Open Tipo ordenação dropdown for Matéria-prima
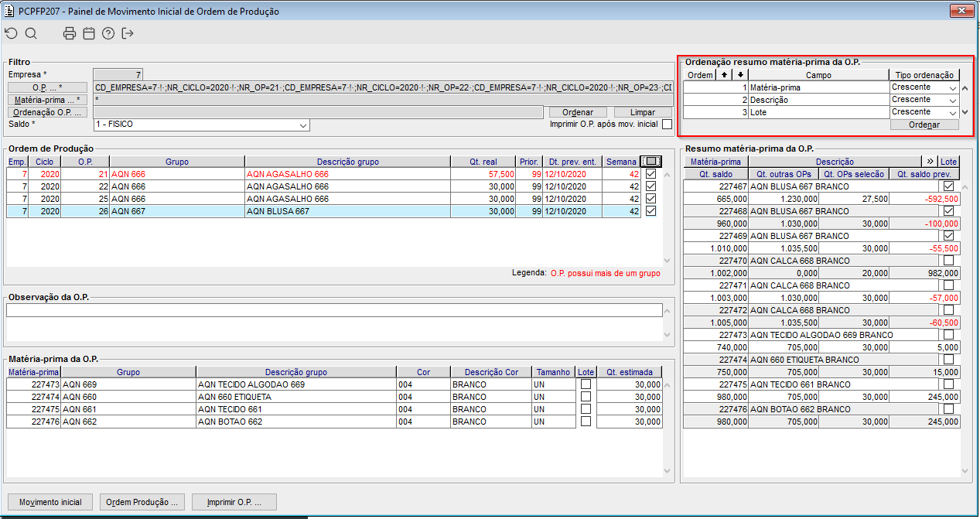 click(x=924, y=87)
